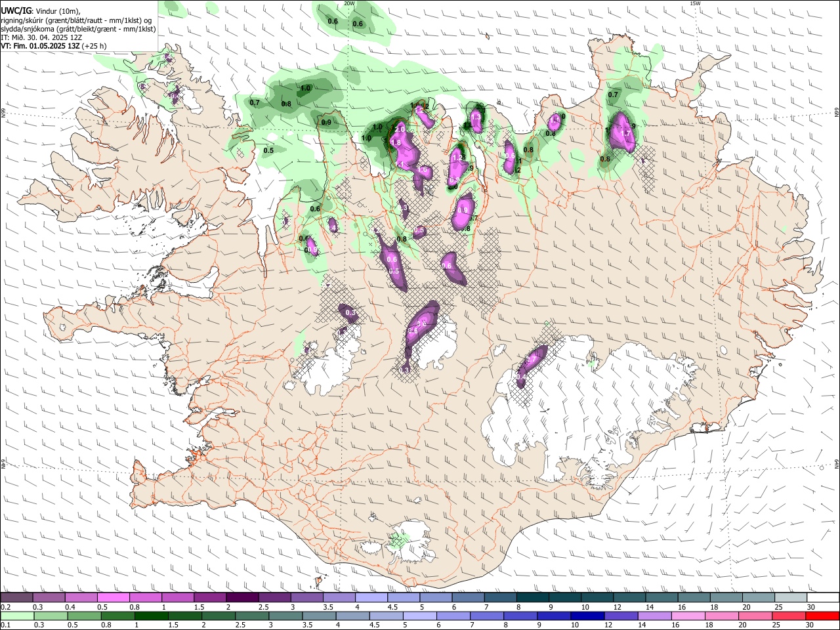Pick the royal blue 9 mm rain legend swatch
Image resolution: width=840 pixels, height=630 pixels.
pyautogui.click(x=555, y=616)
